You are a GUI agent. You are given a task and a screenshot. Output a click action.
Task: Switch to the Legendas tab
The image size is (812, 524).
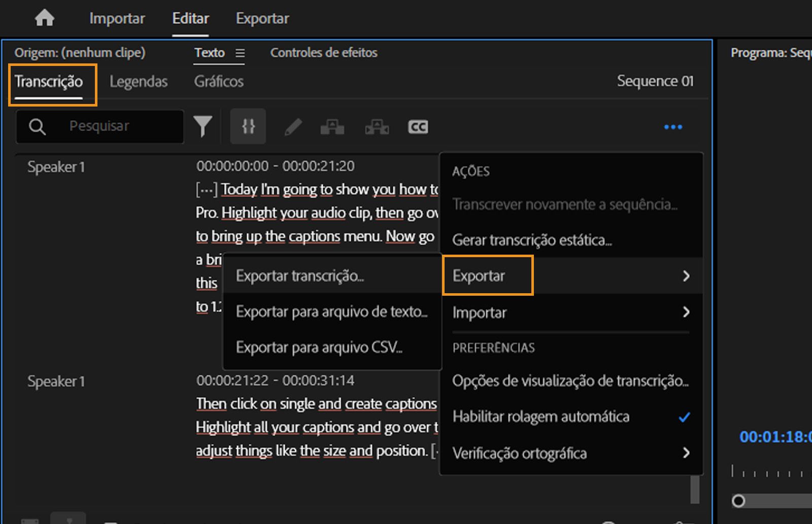click(x=138, y=81)
